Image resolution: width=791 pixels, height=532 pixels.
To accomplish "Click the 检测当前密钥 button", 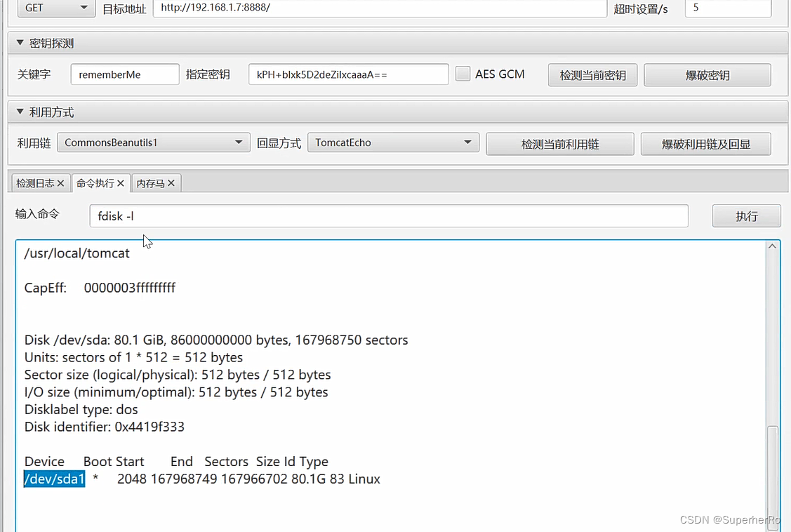I will click(x=592, y=75).
